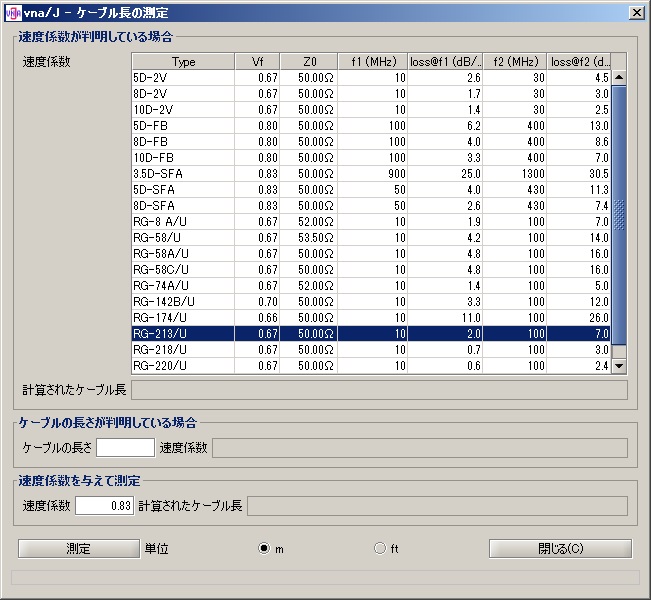Viewport: 651px width, 600px height.
Task: Click the vna/J application icon in title bar
Action: [13, 13]
